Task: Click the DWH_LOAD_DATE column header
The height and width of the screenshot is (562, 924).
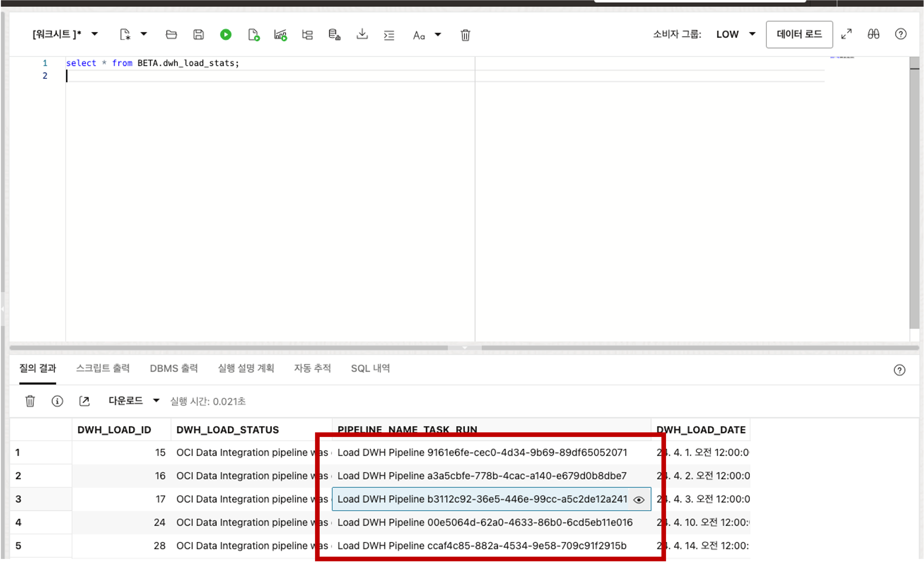Action: [701, 430]
